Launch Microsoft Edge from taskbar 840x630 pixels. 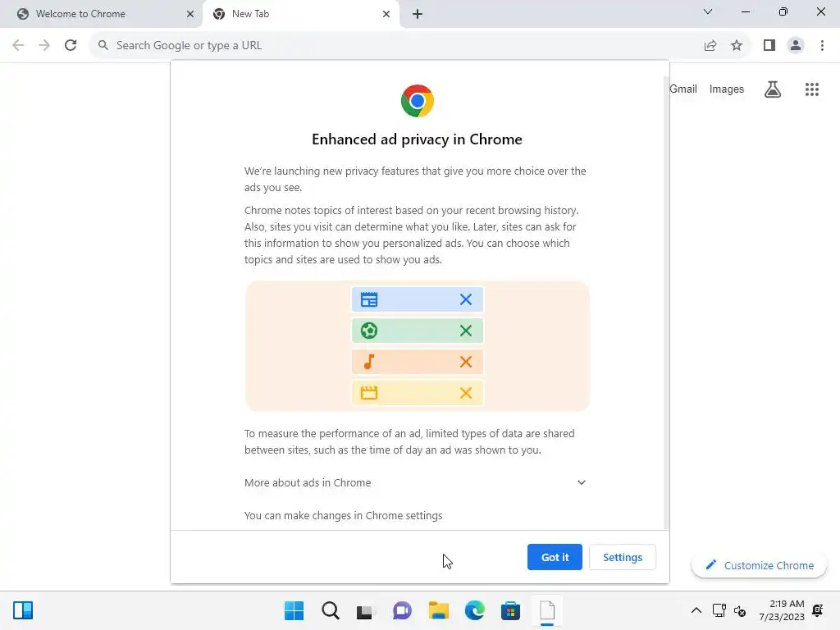(x=475, y=610)
